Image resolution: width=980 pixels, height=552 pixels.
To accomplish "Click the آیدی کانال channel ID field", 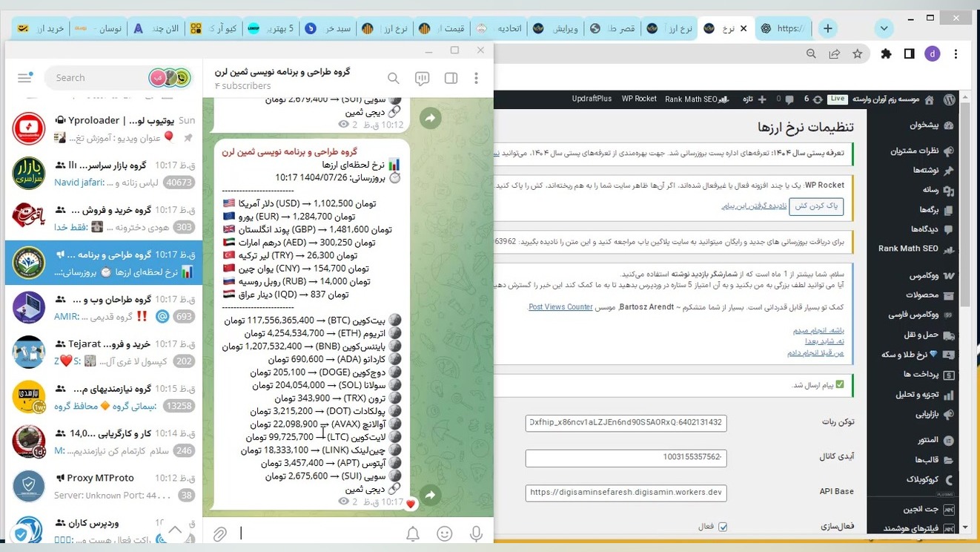I will [626, 458].
